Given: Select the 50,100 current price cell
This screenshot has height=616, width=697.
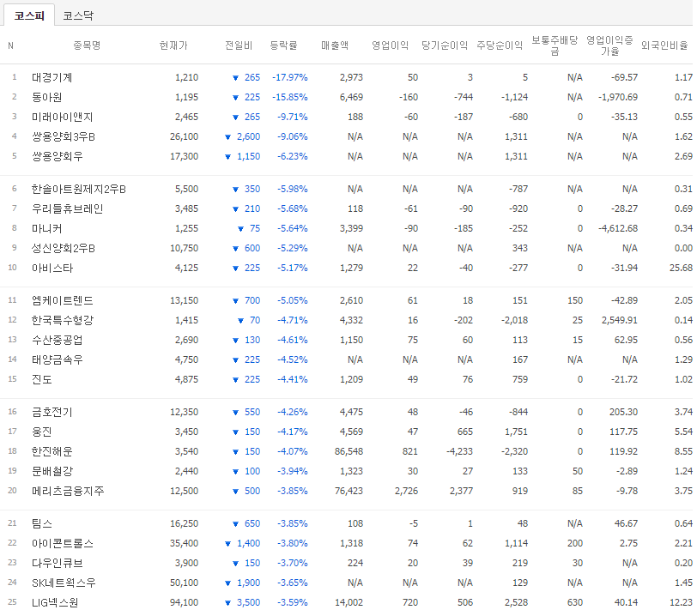Looking at the screenshot, I should point(184,583).
